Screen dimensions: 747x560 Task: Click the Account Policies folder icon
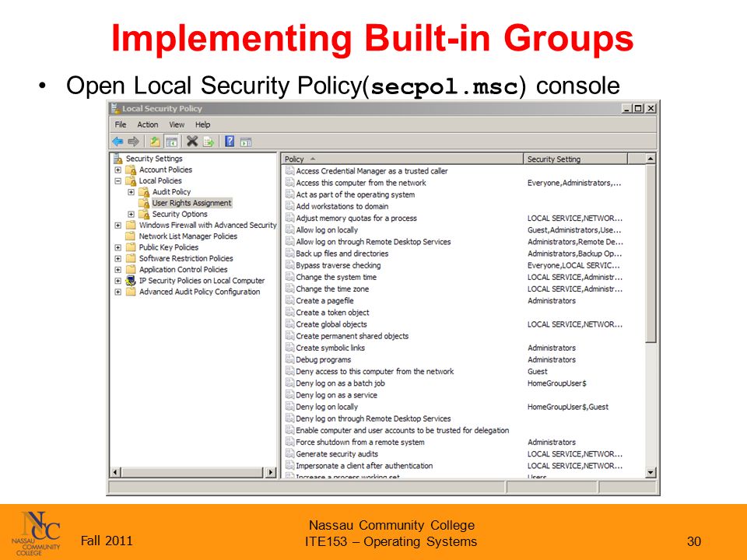pyautogui.click(x=131, y=170)
